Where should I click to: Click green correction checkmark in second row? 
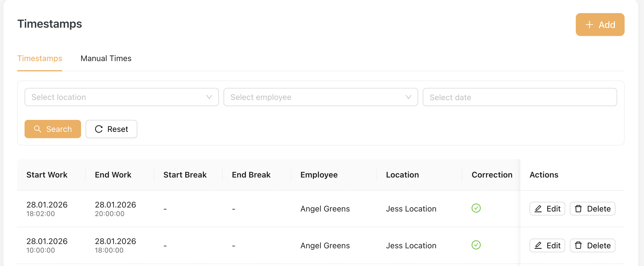(476, 245)
